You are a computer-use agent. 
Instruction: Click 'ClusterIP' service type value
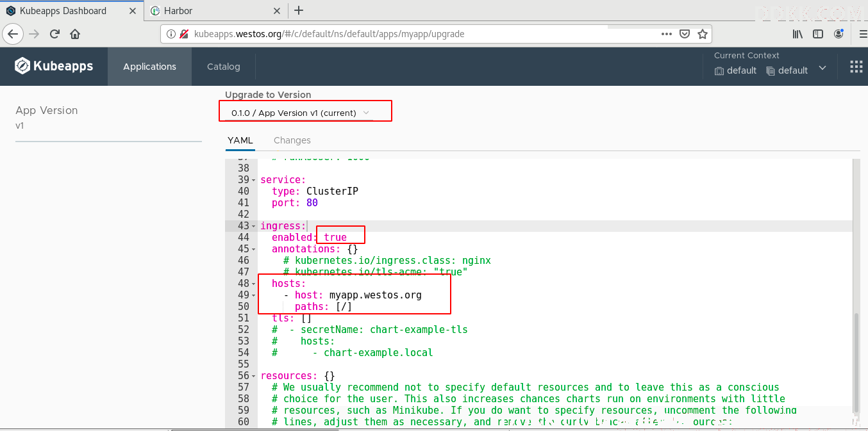332,191
